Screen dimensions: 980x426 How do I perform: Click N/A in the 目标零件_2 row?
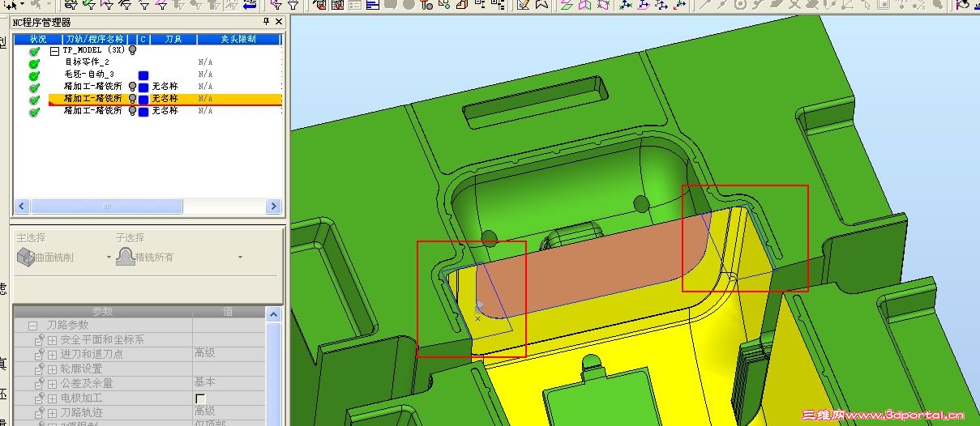click(x=205, y=62)
